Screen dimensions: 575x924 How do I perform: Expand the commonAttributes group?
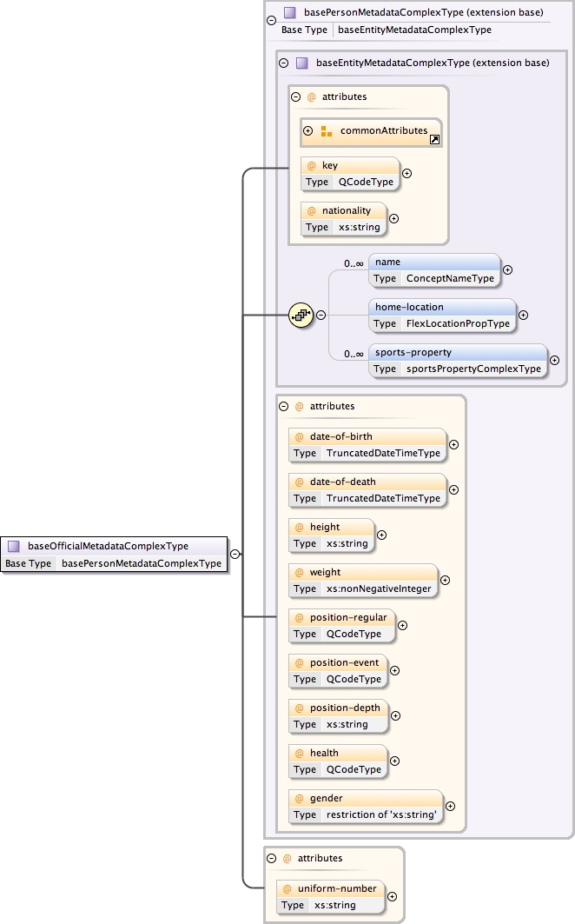[307, 131]
